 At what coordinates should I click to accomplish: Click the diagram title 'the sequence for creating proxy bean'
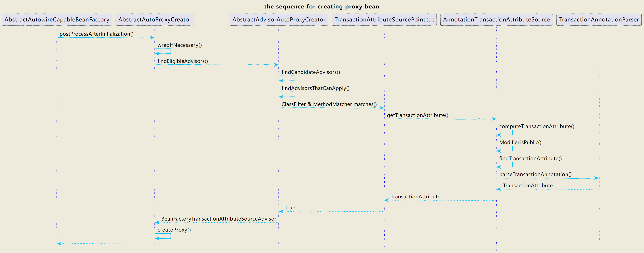coord(321,7)
